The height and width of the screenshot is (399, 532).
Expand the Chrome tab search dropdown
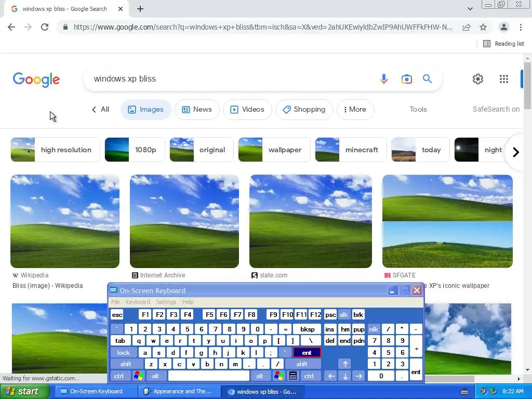coord(470,9)
